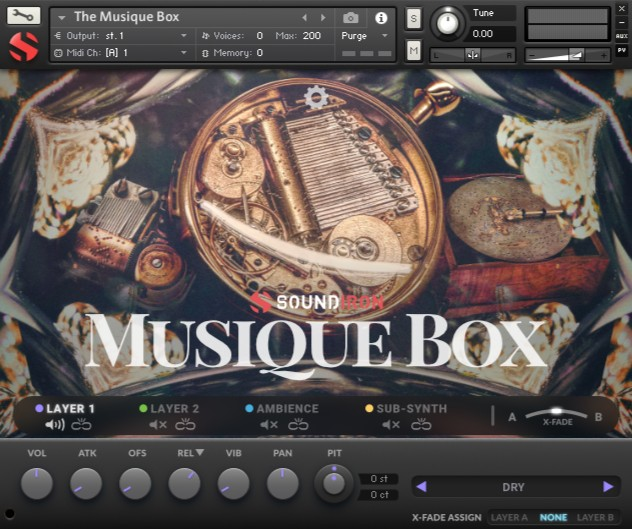The image size is (632, 529).
Task: Open the gear settings on the artwork
Action: [x=316, y=98]
